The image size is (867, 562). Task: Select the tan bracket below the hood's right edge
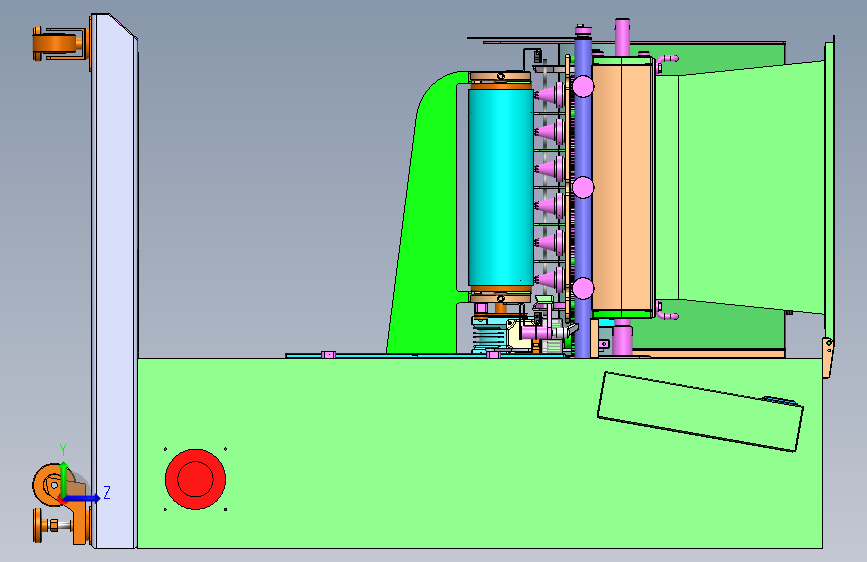tap(827, 358)
